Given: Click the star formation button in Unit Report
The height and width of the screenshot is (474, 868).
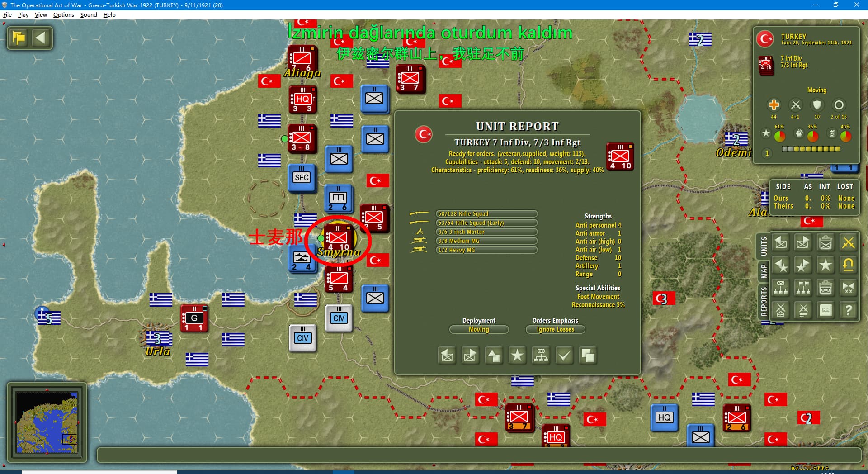Looking at the screenshot, I should (x=517, y=356).
